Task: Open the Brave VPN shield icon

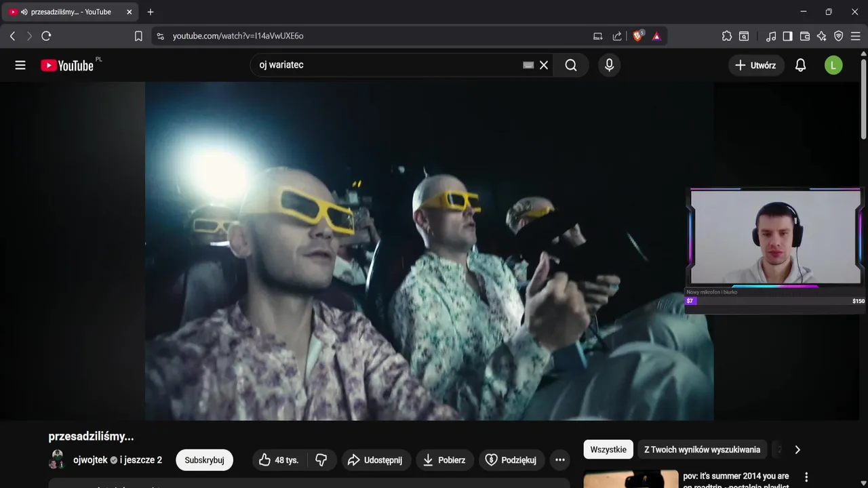Action: point(839,36)
